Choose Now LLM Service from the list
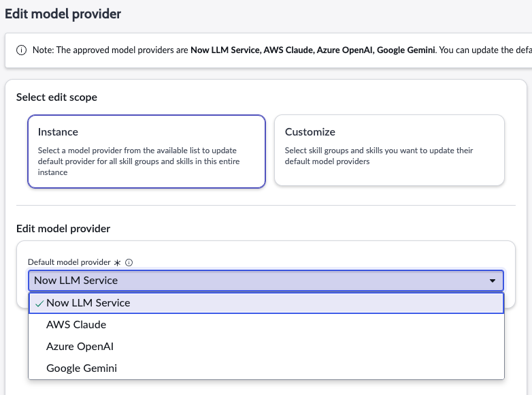This screenshot has width=532, height=395. 266,303
